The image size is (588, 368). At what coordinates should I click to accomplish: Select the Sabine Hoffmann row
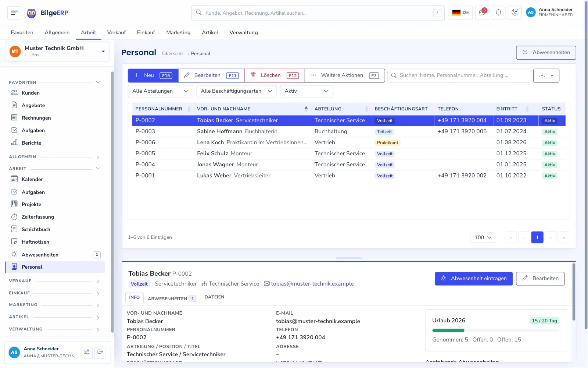tap(349, 131)
